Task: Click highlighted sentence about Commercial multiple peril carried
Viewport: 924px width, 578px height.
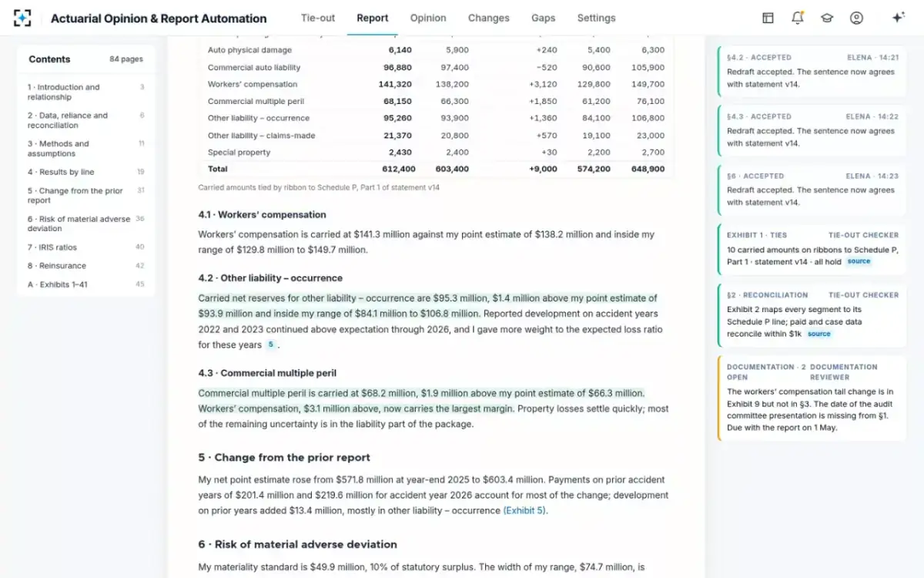Action: point(421,393)
